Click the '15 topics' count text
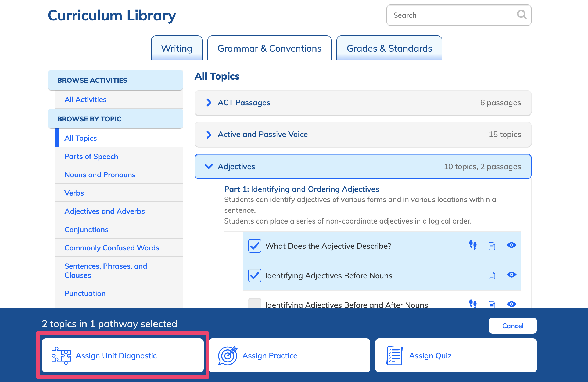Screen dimensions: 588x382 coord(505,134)
